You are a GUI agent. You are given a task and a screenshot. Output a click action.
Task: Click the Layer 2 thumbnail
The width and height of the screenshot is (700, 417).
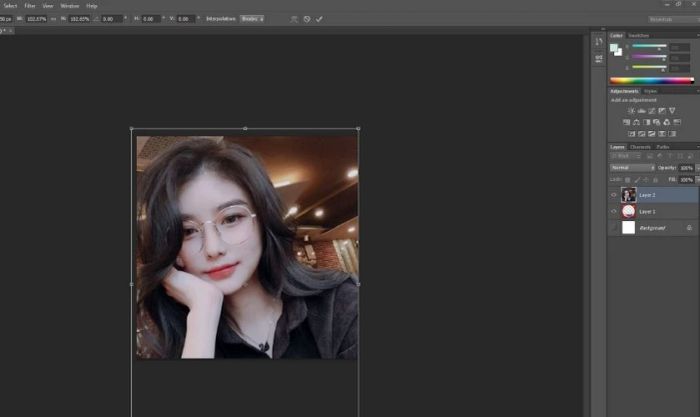[x=629, y=195]
